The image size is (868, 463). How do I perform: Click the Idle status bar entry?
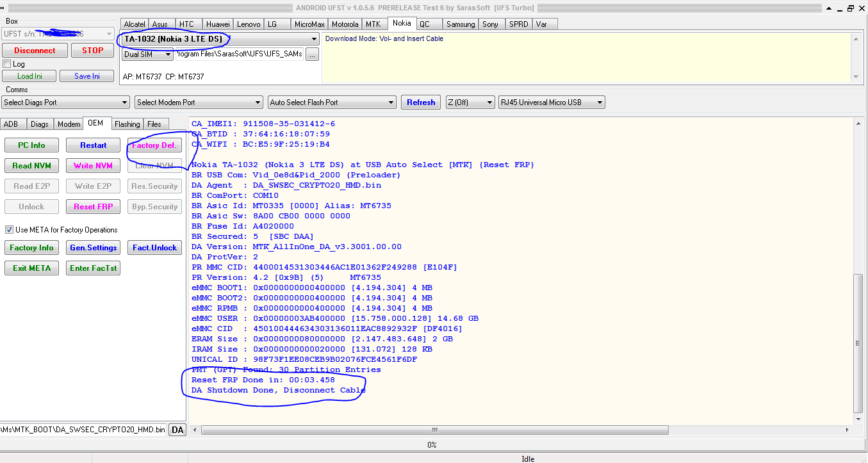(x=528, y=459)
